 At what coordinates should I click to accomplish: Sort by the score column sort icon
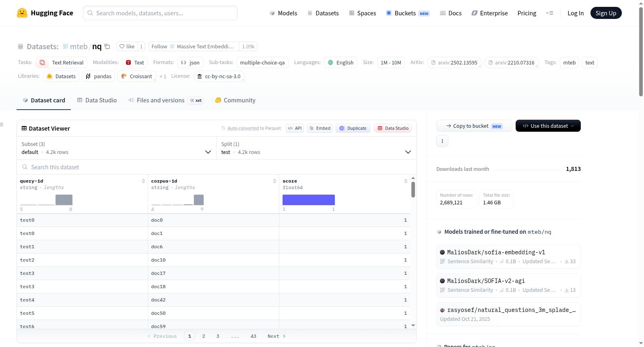coord(406,181)
